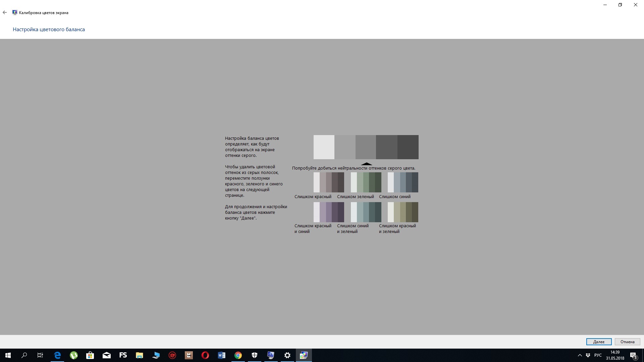Click the text Попробуйте добиться нейтральности оттенков серого цвета

pos(354,168)
